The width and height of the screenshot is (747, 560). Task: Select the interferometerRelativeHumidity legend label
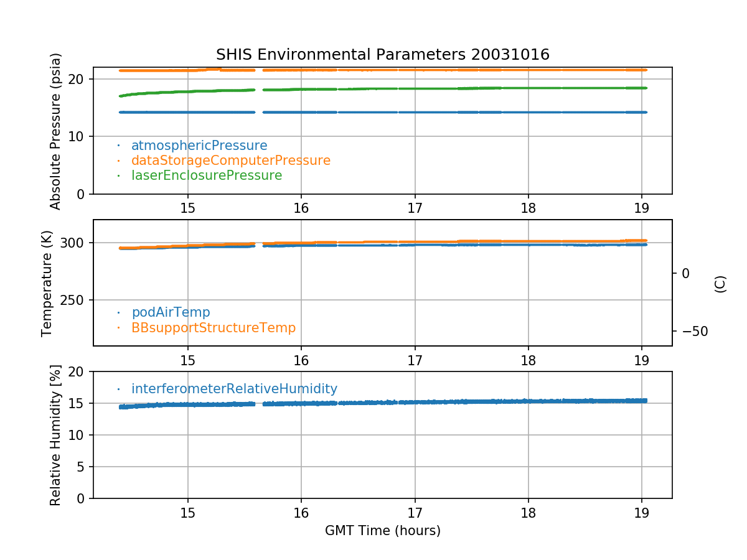234,389
